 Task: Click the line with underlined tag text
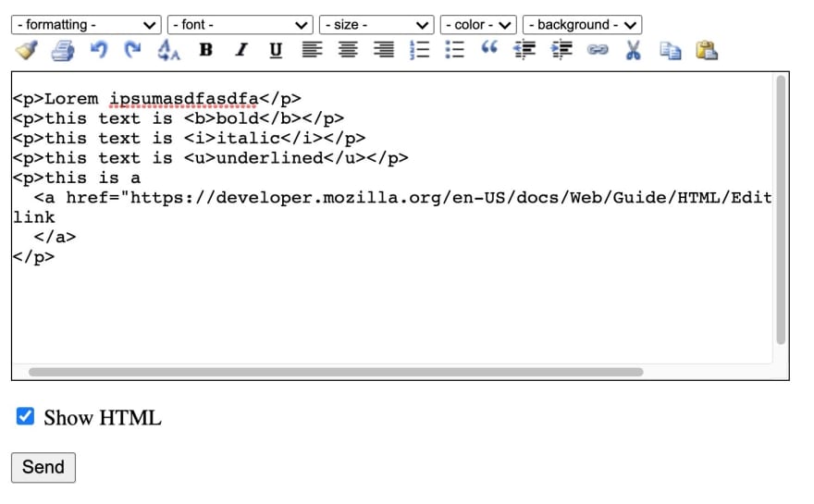(210, 158)
